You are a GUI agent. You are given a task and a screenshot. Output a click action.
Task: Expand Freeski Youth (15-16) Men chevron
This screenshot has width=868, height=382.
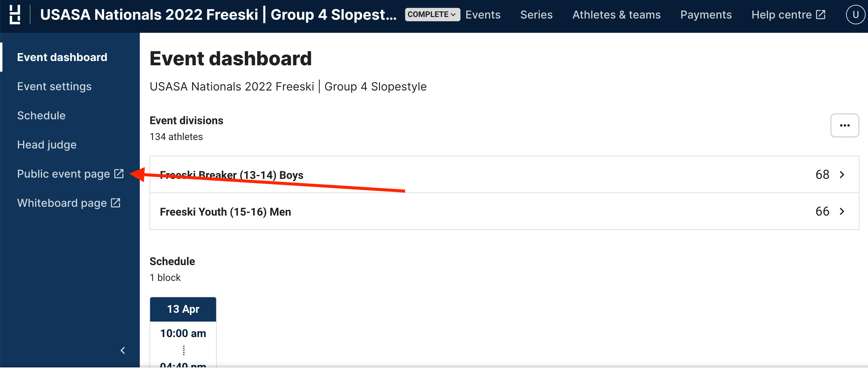pyautogui.click(x=841, y=211)
